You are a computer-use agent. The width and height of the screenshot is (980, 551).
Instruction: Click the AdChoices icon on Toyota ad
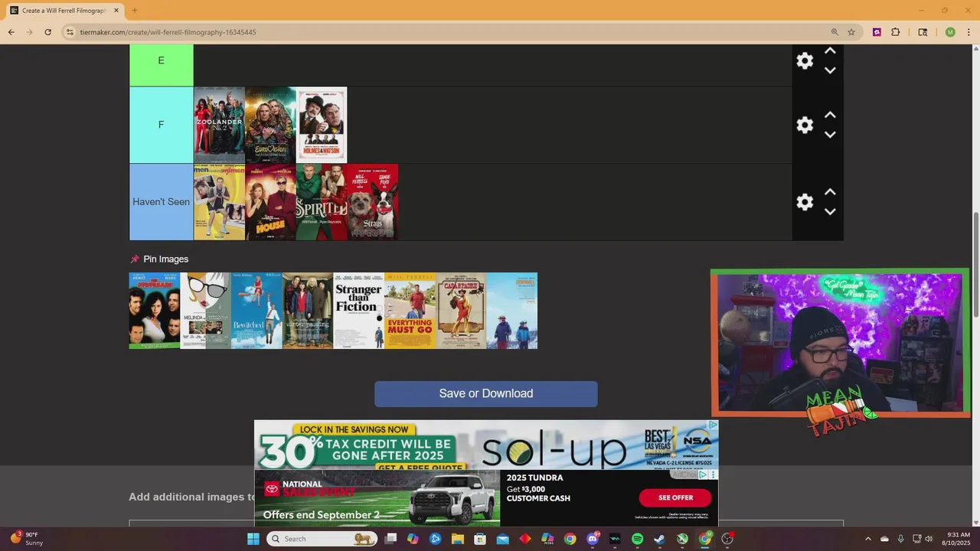pyautogui.click(x=702, y=474)
